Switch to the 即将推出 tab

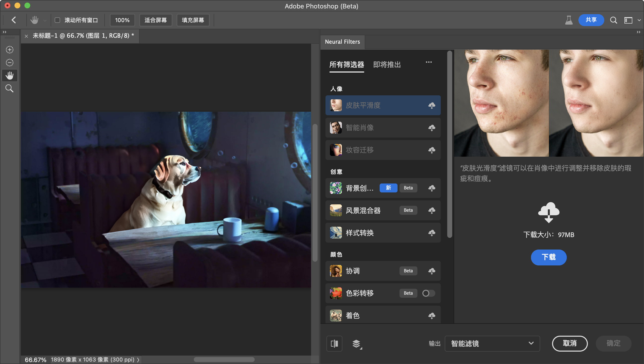click(387, 65)
